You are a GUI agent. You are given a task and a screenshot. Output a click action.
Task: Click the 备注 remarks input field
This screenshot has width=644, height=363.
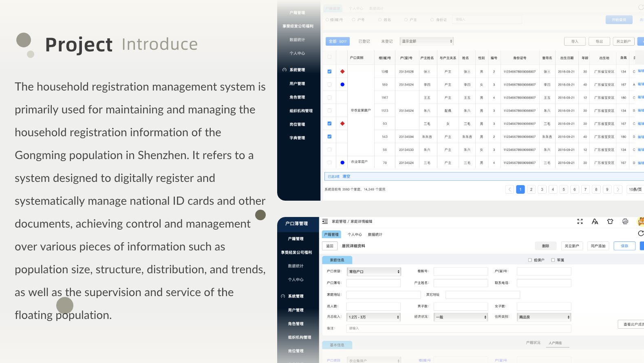[x=459, y=328]
